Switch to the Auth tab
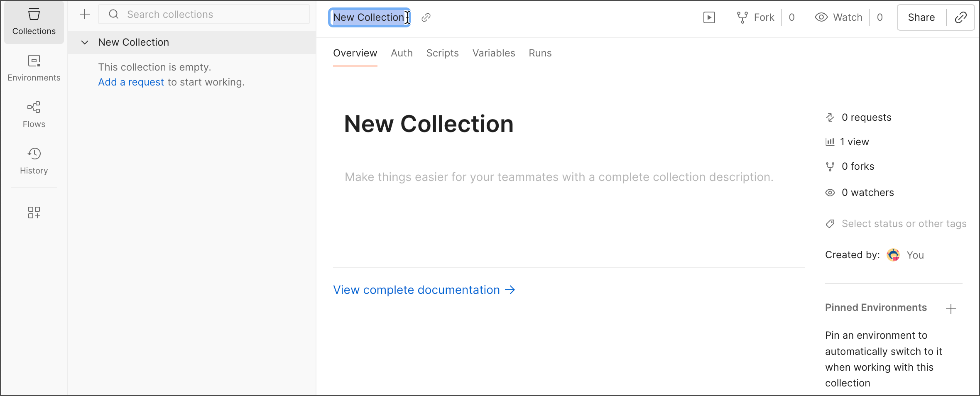980x396 pixels. click(401, 53)
